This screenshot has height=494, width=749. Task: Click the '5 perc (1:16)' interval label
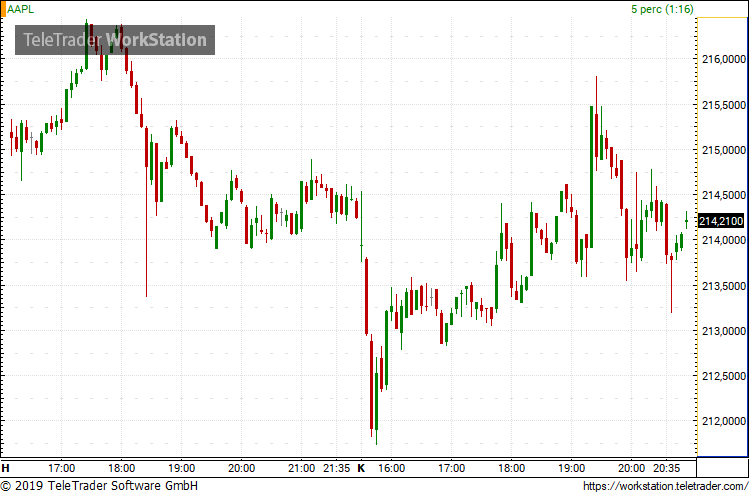click(x=662, y=9)
